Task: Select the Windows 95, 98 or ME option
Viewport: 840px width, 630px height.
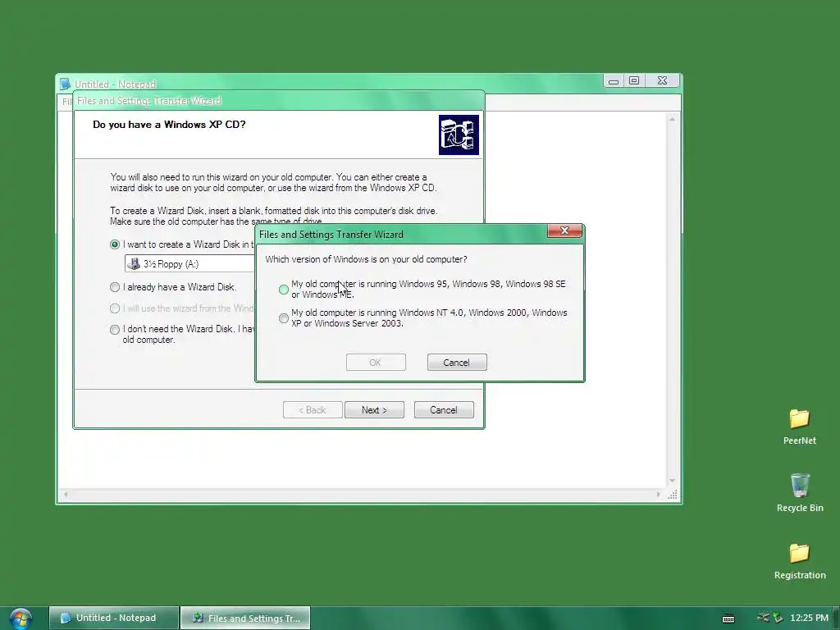Action: coord(284,290)
